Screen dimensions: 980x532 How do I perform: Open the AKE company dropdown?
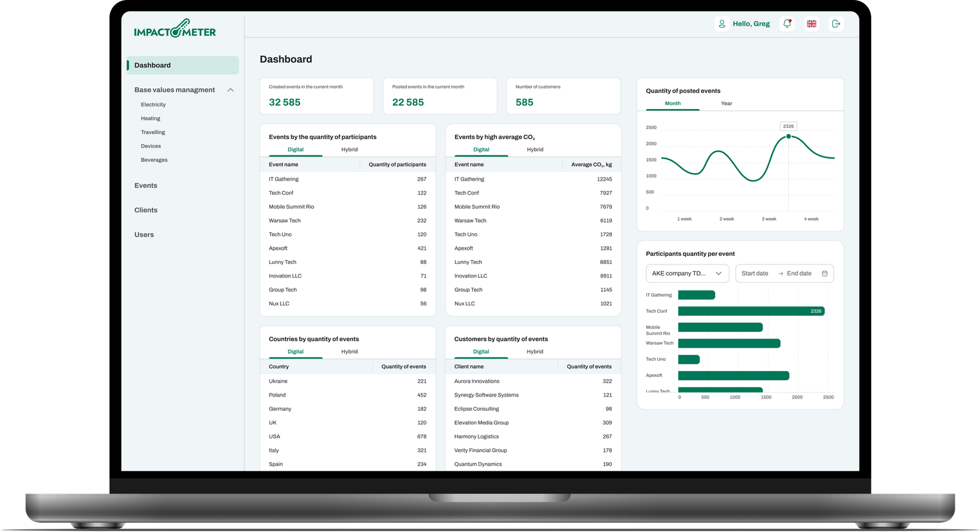687,274
